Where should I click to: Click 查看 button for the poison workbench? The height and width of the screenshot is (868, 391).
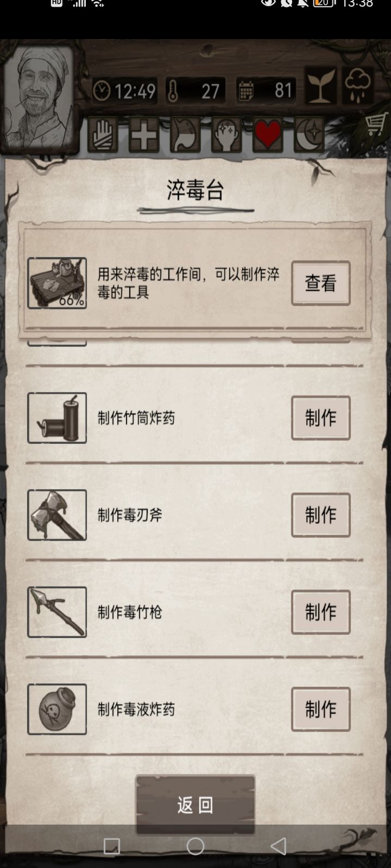320,283
